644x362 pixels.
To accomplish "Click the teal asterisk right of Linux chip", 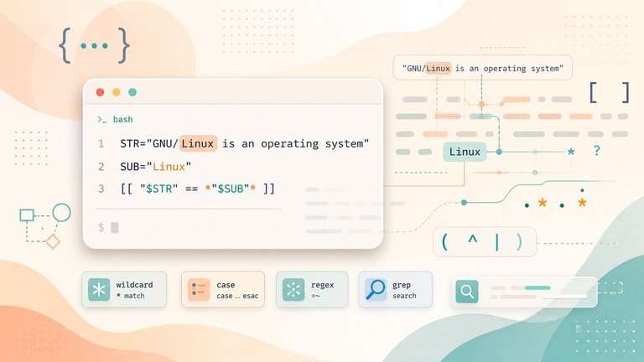I will 571,153.
